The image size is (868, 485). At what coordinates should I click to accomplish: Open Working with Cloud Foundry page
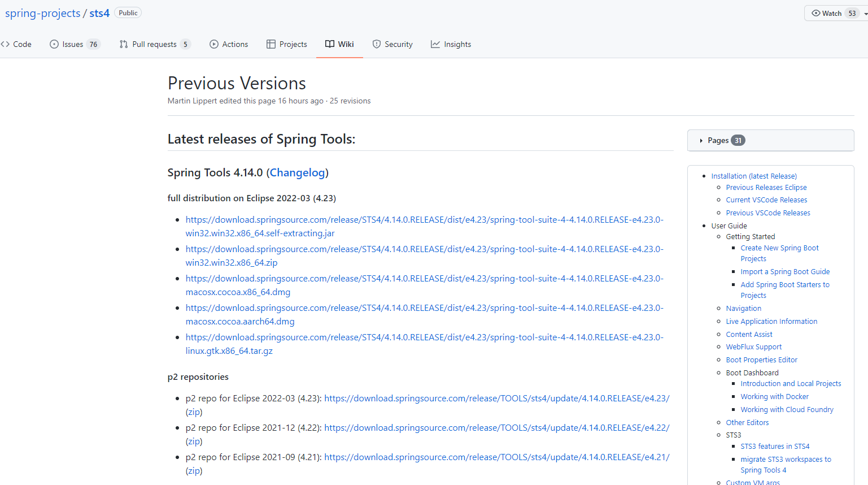(787, 410)
